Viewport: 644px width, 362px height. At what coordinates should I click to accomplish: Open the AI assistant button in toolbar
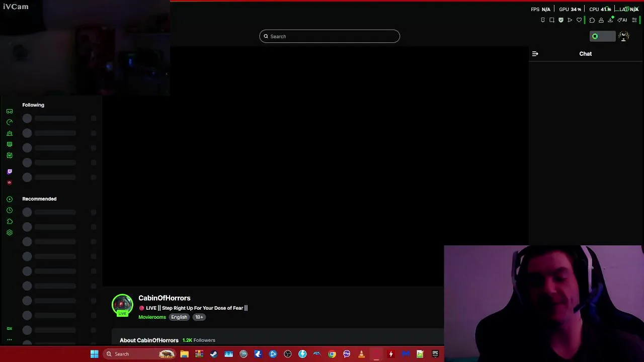pos(623,20)
